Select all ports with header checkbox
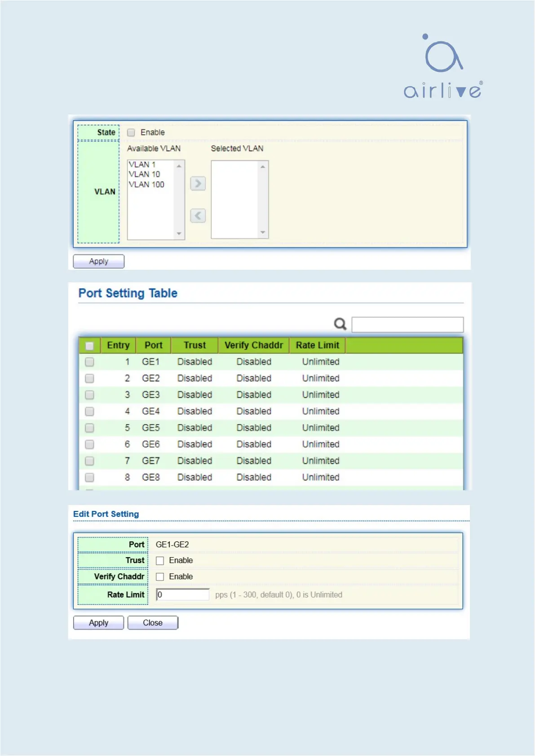 tap(89, 346)
